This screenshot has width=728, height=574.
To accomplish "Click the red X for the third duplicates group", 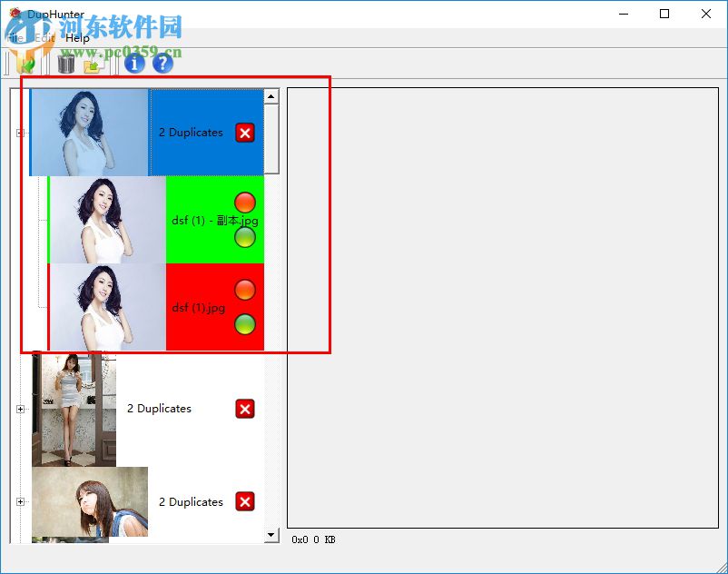I will pos(244,501).
